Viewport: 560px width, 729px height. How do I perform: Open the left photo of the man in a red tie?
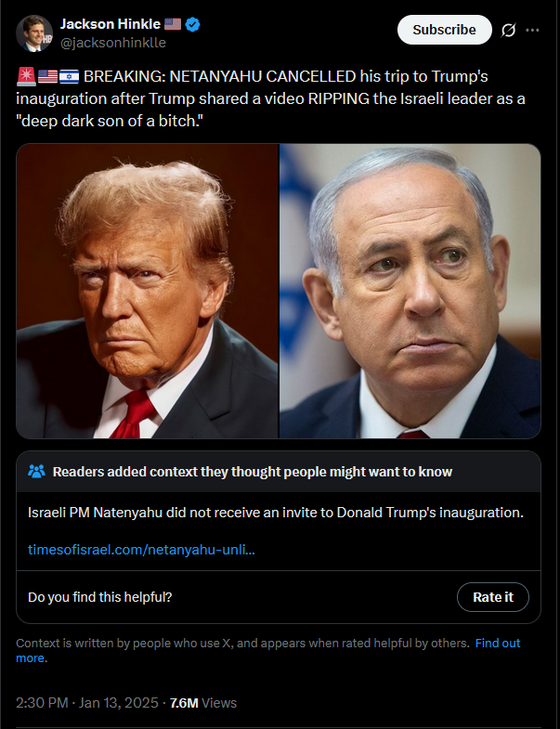point(148,291)
